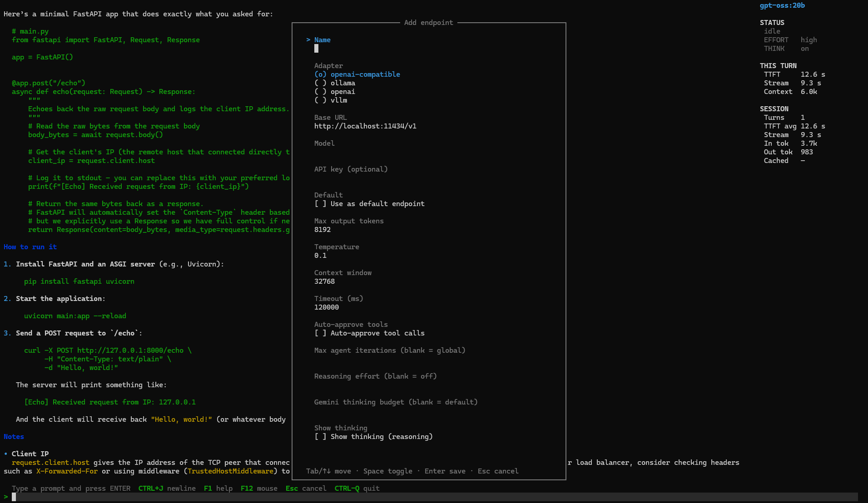Click CTRL+J newline in bottom bar
The height and width of the screenshot is (503, 868).
tap(167, 488)
